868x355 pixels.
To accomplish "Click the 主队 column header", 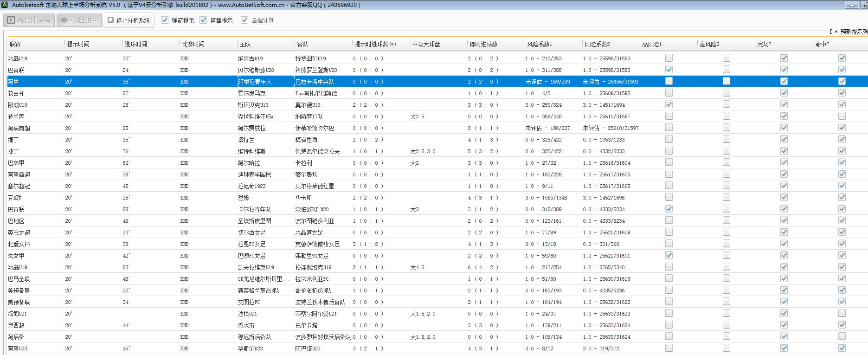I will (x=245, y=45).
